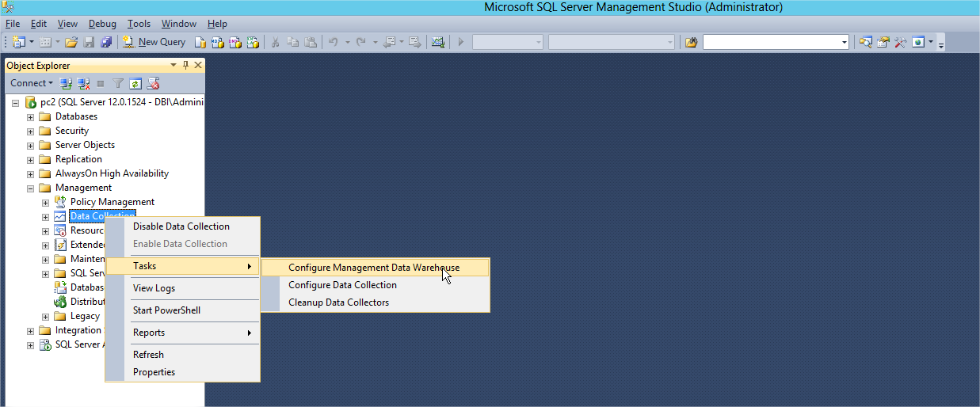This screenshot has width=980, height=407.
Task: Expand AlwaysOn High Availability node
Action: coord(31,174)
